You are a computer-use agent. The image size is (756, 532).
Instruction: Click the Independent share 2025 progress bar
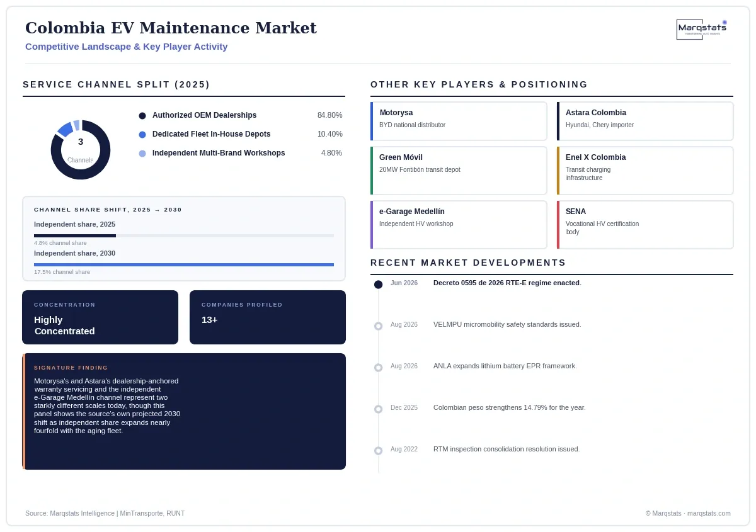[x=184, y=235]
